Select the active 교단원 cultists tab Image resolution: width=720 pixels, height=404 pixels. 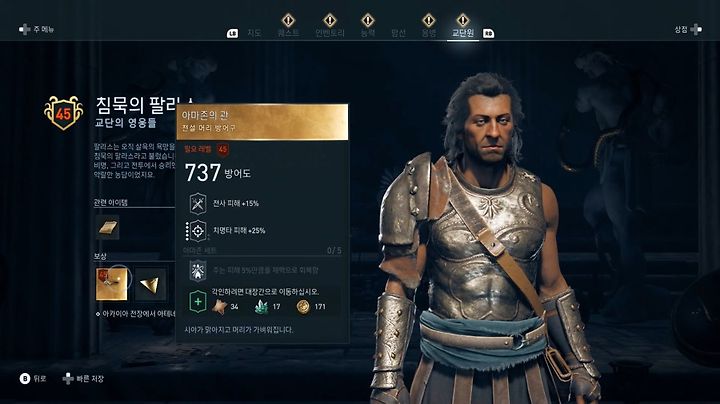point(463,33)
